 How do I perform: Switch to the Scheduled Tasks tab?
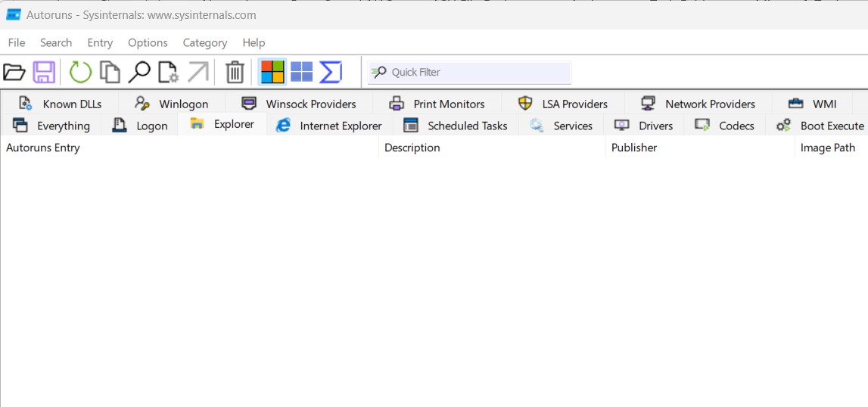(x=456, y=126)
